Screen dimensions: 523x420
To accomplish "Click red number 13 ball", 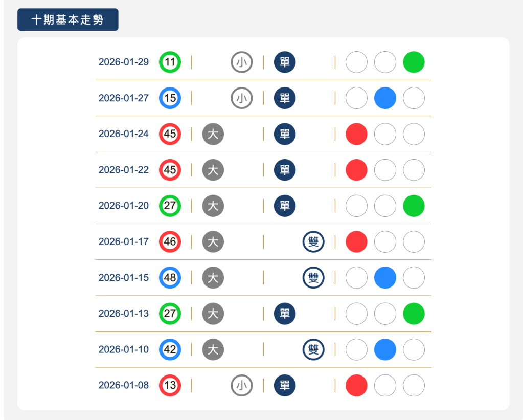I will point(170,385).
